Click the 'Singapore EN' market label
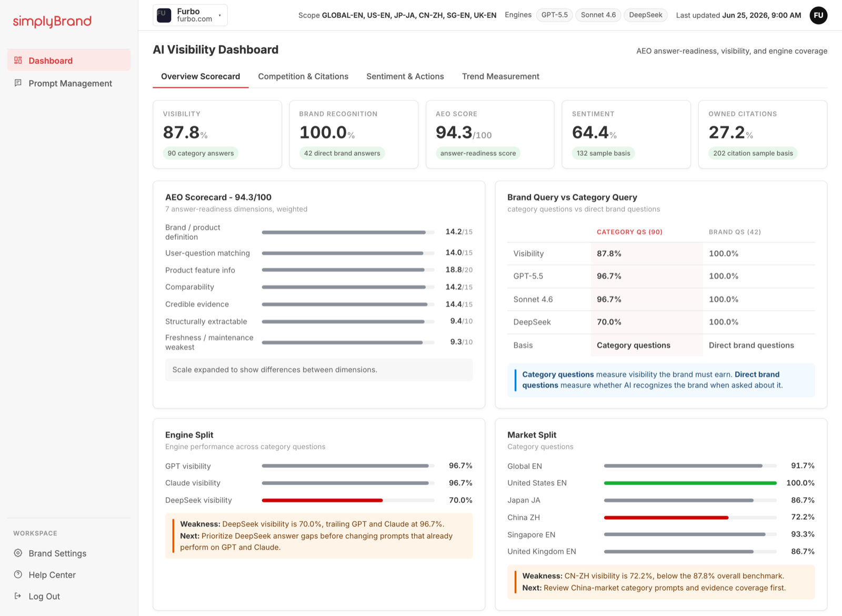The width and height of the screenshot is (842, 616). click(531, 534)
